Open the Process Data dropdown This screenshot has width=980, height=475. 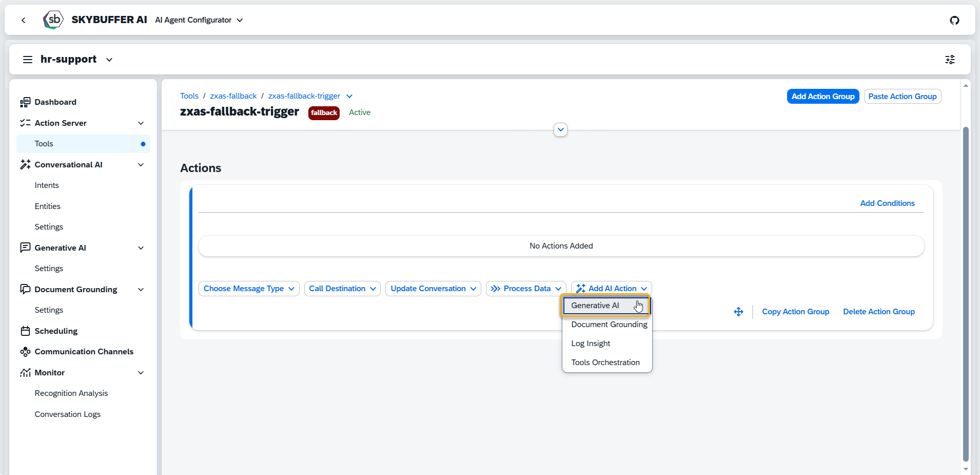[526, 289]
